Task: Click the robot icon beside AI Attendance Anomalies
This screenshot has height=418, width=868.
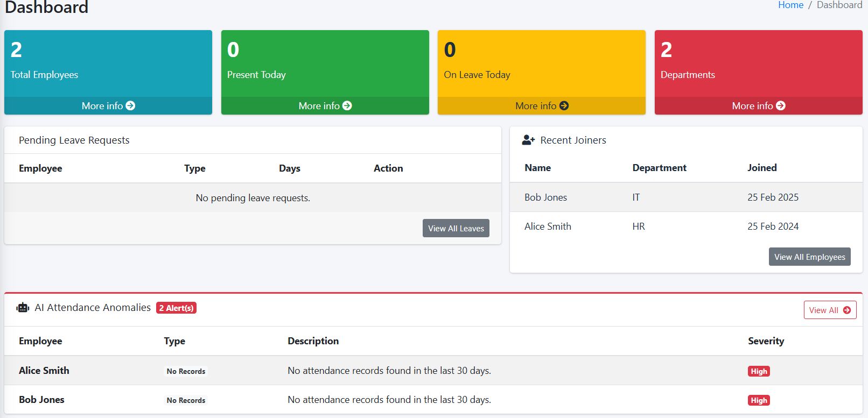Action: tap(23, 308)
